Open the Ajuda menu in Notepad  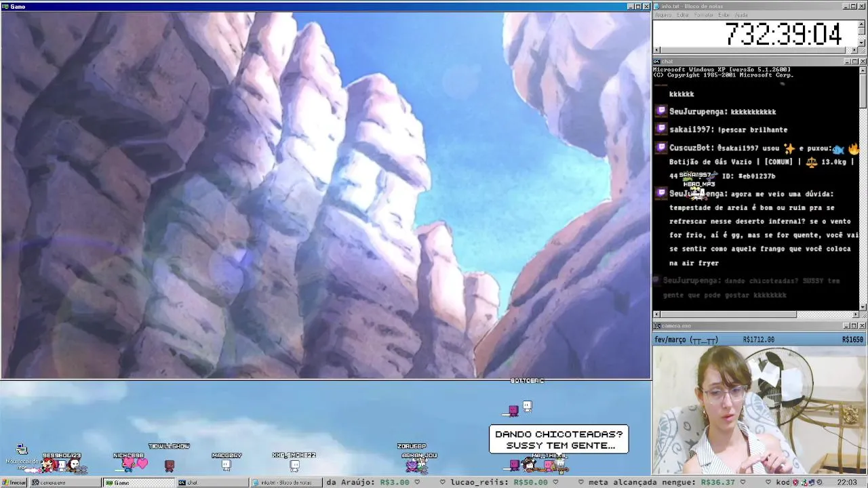tap(741, 15)
